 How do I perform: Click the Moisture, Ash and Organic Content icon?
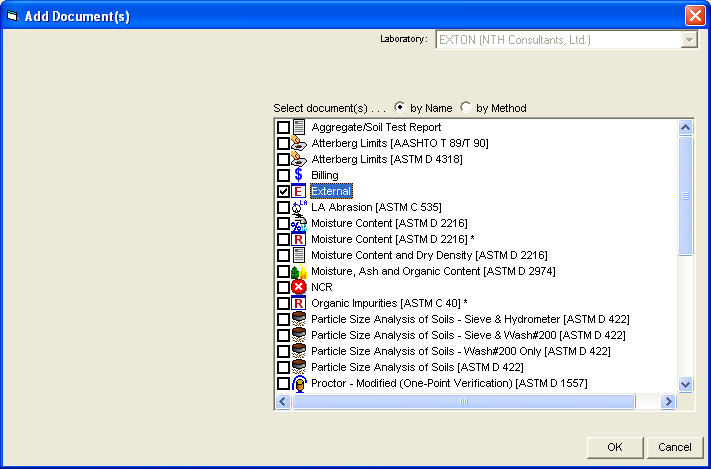[298, 271]
